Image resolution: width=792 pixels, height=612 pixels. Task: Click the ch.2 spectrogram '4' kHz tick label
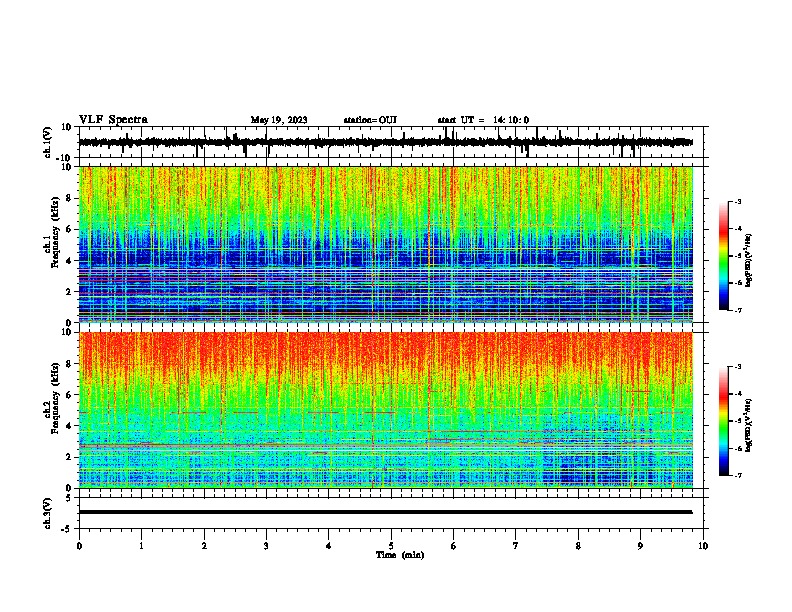click(x=69, y=426)
